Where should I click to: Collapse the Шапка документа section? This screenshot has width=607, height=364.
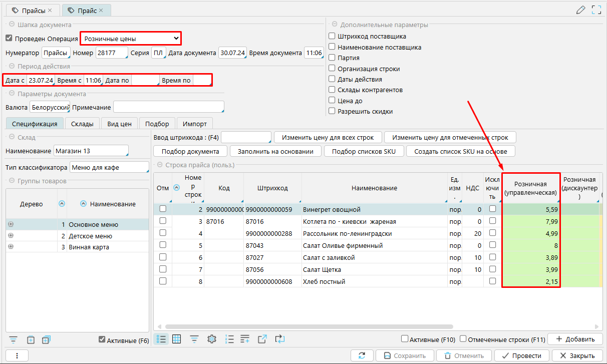pos(11,24)
